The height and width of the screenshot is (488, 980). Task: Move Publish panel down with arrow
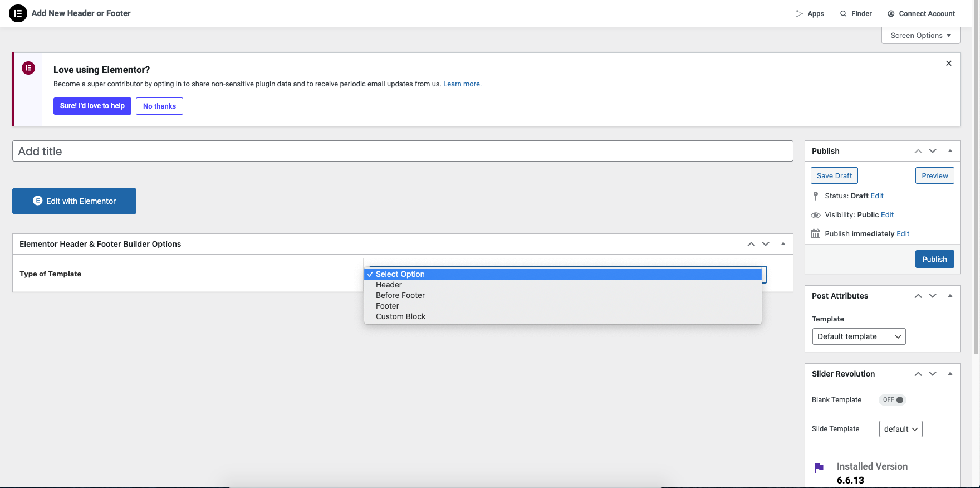pyautogui.click(x=933, y=151)
